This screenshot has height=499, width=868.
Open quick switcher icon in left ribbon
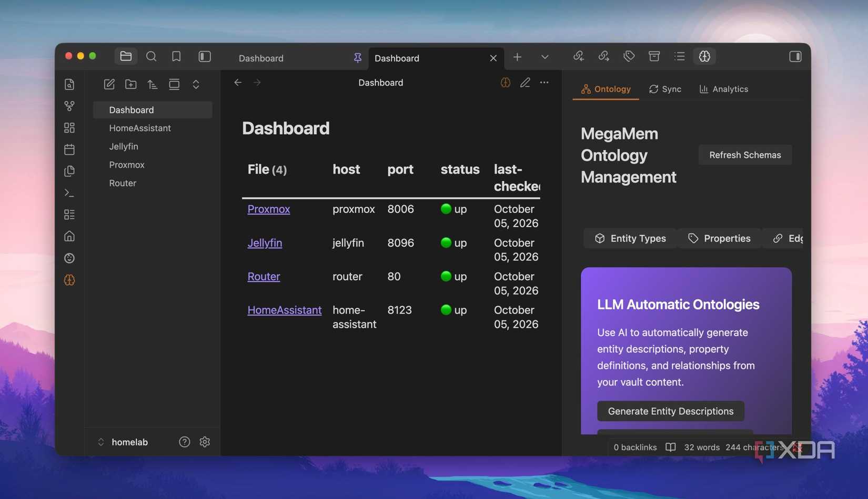pyautogui.click(x=69, y=84)
